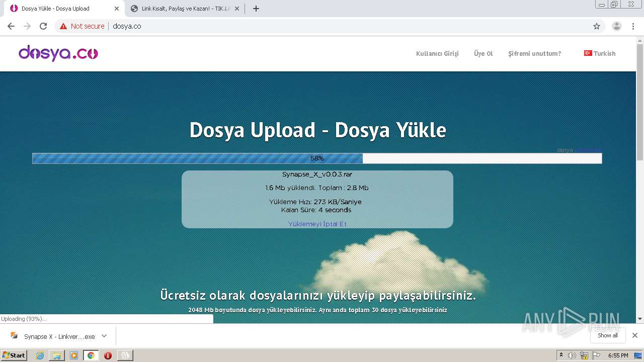This screenshot has width=644, height=362.
Task: Reload the dosya.co page
Action: tap(43, 26)
